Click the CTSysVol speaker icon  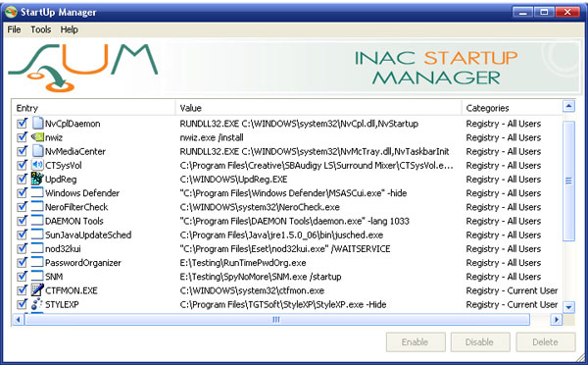pyautogui.click(x=37, y=165)
